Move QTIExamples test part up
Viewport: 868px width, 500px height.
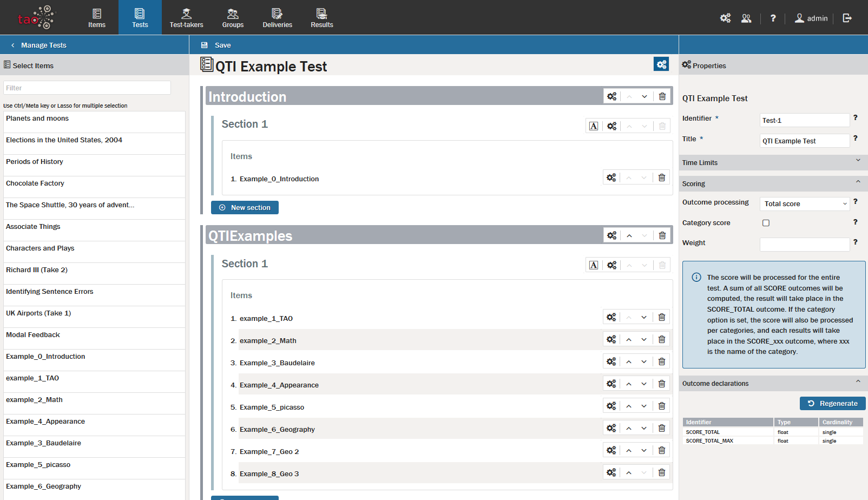[629, 236]
